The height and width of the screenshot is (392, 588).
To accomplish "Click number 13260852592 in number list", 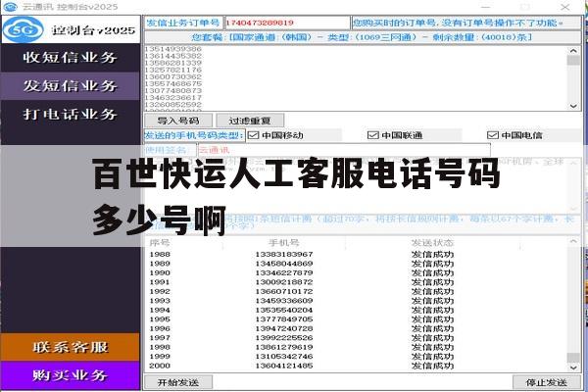I will (x=172, y=104).
